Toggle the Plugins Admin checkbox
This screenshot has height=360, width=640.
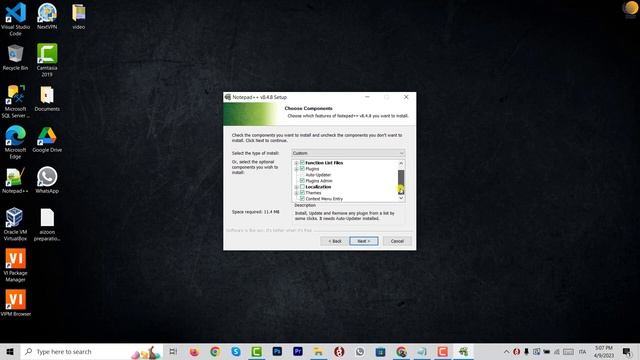302,180
